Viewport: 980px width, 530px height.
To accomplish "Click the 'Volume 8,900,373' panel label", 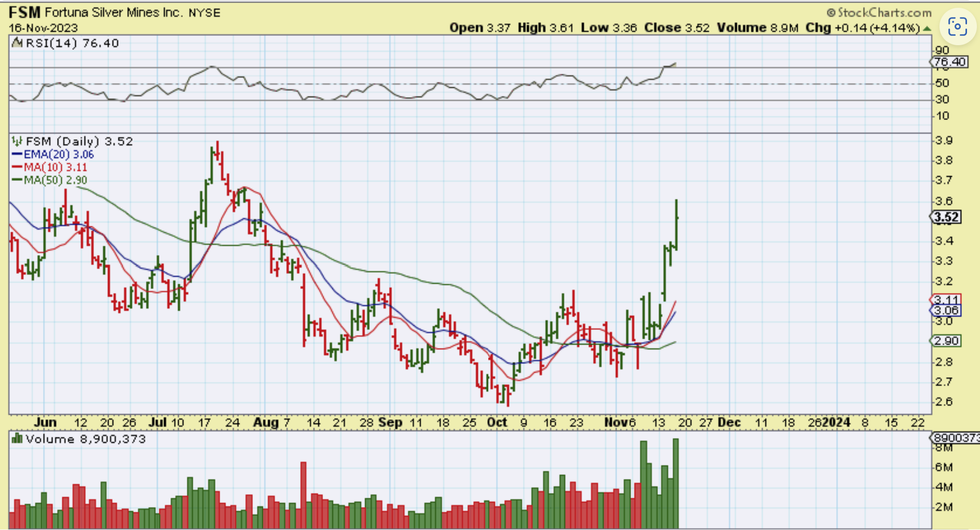I will (x=86, y=439).
